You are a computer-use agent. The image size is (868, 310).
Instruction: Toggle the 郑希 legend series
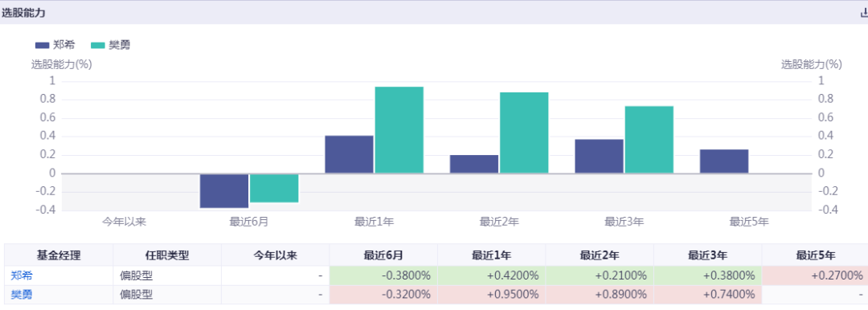(x=55, y=46)
